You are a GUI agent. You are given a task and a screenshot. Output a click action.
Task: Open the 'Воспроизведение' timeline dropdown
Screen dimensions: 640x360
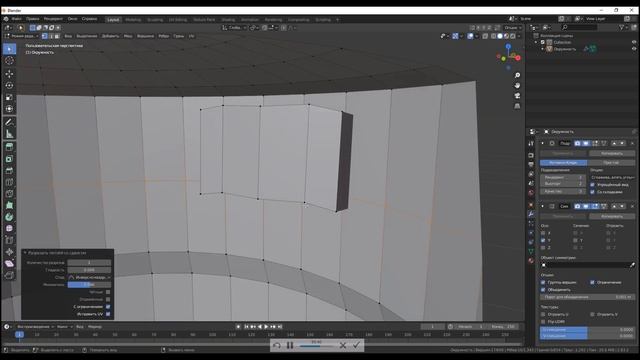tap(35, 327)
